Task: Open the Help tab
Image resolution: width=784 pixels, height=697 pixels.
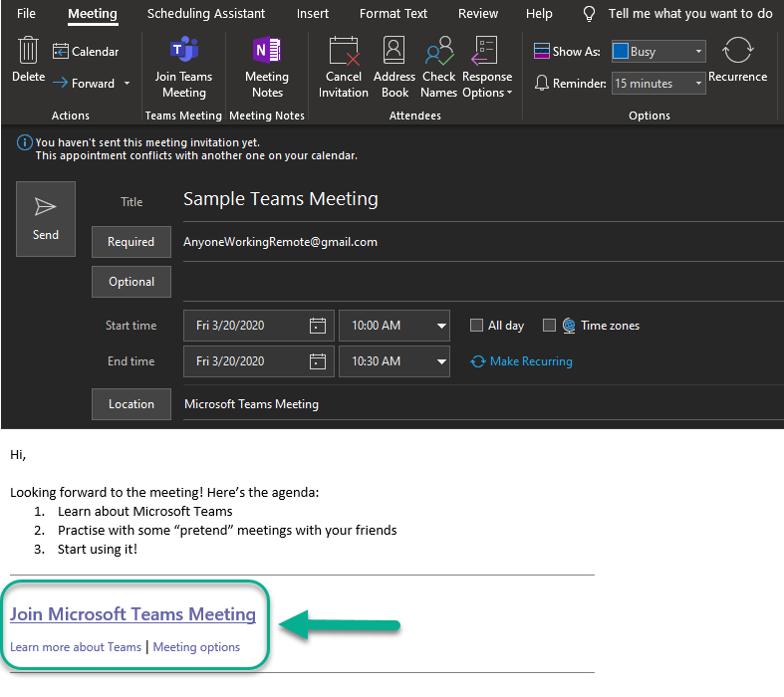Action: 539,14
